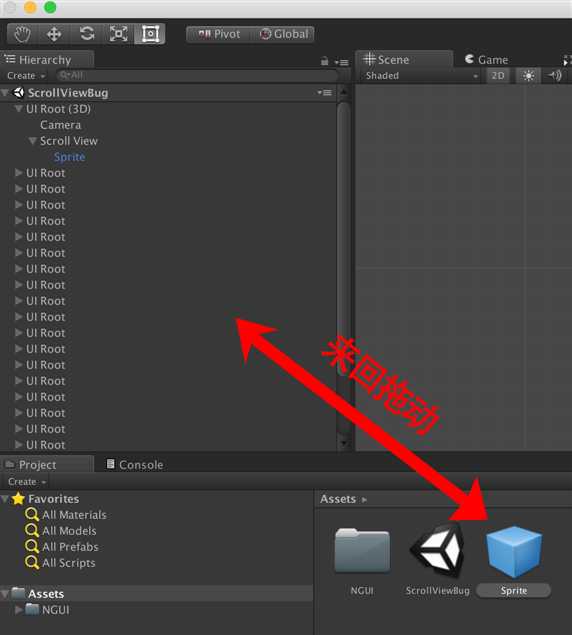This screenshot has width=572, height=635.
Task: Select the Hand tool
Action: pos(22,34)
